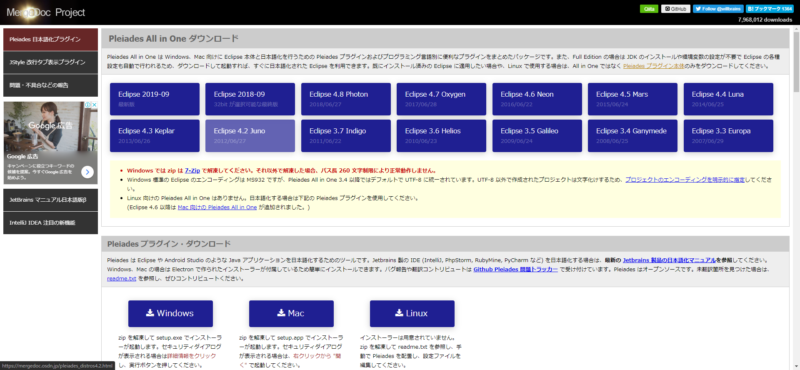Click the Pleiades プラグイン・ダウンロード heading
The height and width of the screenshot is (370, 800).
[169, 244]
